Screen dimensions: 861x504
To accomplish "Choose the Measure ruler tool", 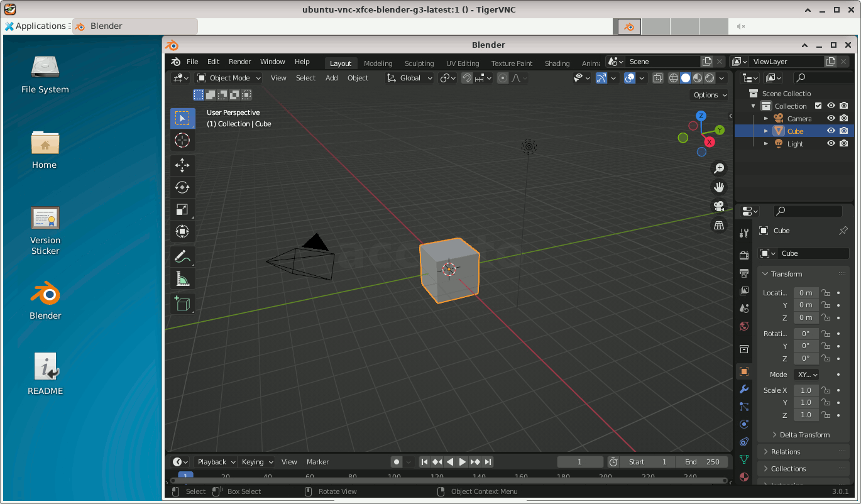I will click(x=182, y=278).
